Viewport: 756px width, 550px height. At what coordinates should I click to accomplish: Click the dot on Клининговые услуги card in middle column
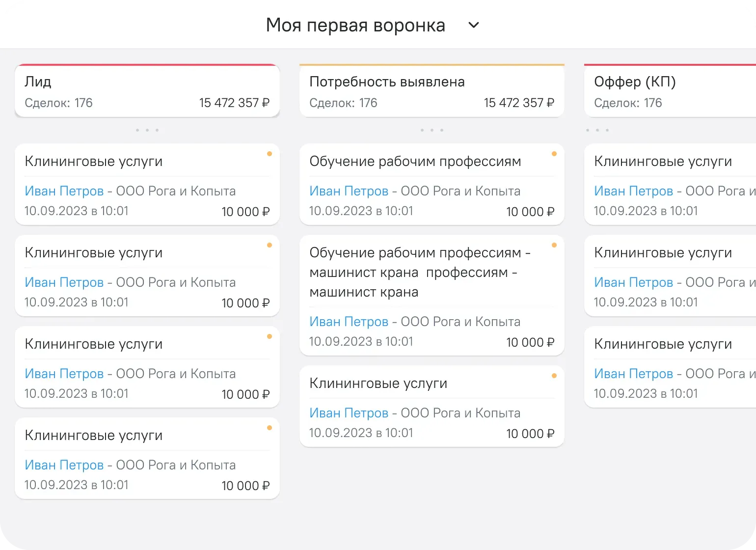click(554, 376)
